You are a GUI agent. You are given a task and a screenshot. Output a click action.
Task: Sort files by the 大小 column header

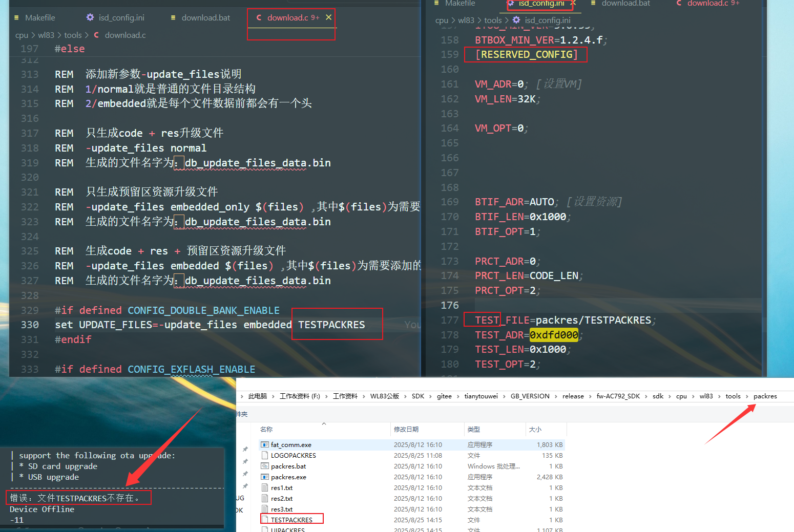(x=535, y=429)
